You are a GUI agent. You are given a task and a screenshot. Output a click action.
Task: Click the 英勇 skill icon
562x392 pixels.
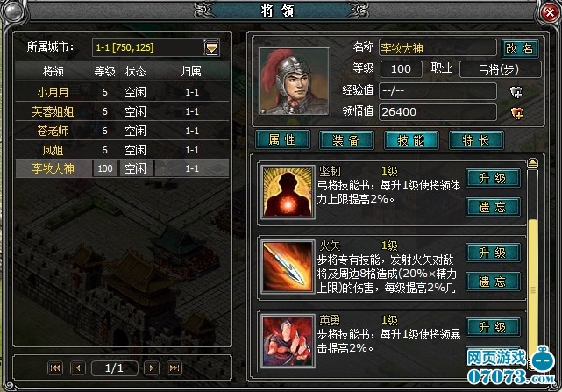(288, 341)
